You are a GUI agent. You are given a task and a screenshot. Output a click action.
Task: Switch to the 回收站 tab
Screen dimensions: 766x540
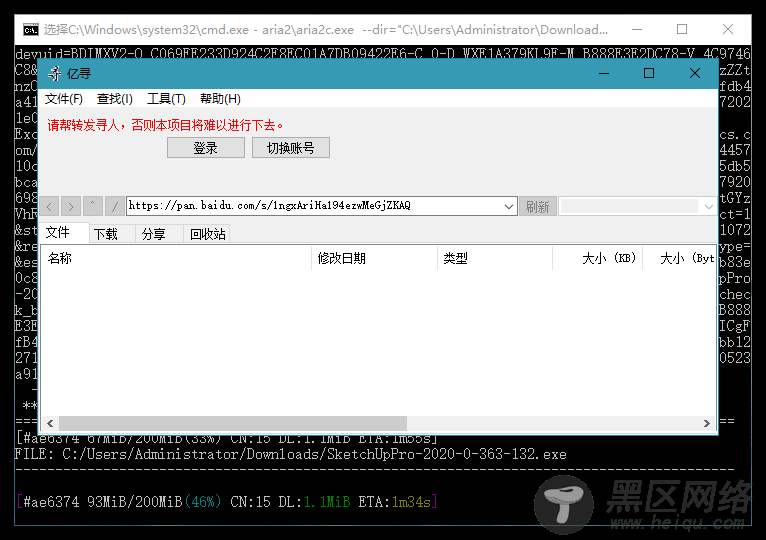tap(207, 234)
